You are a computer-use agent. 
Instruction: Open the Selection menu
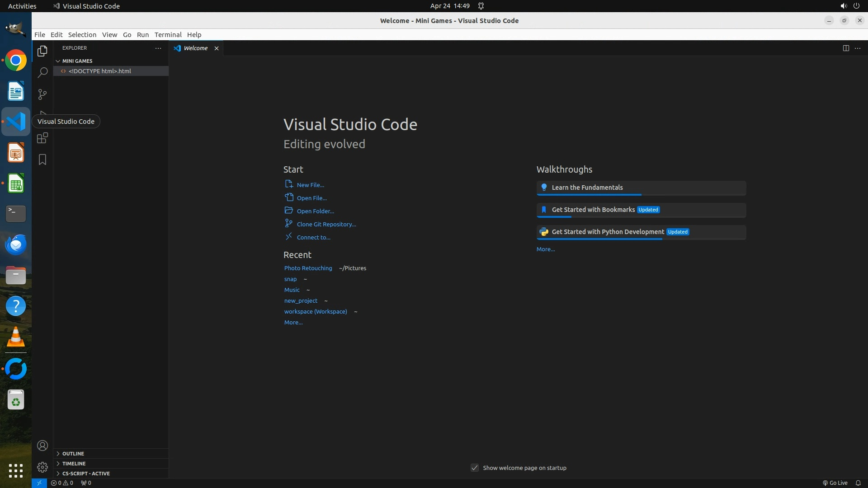click(x=82, y=35)
